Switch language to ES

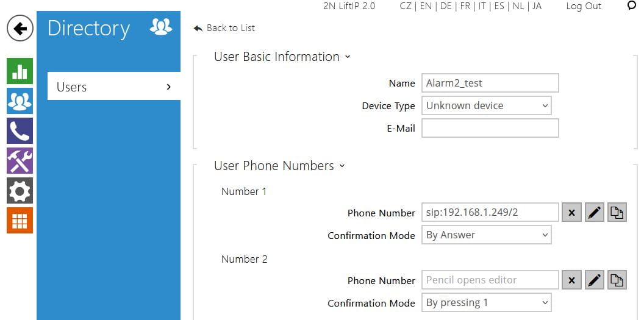499,6
